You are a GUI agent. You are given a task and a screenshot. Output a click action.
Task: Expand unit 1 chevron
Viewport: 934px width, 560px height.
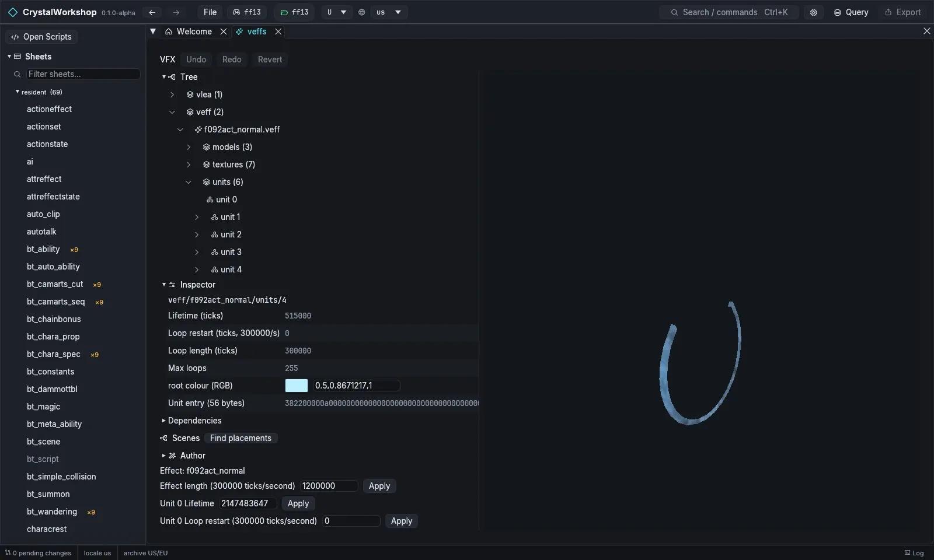(197, 217)
